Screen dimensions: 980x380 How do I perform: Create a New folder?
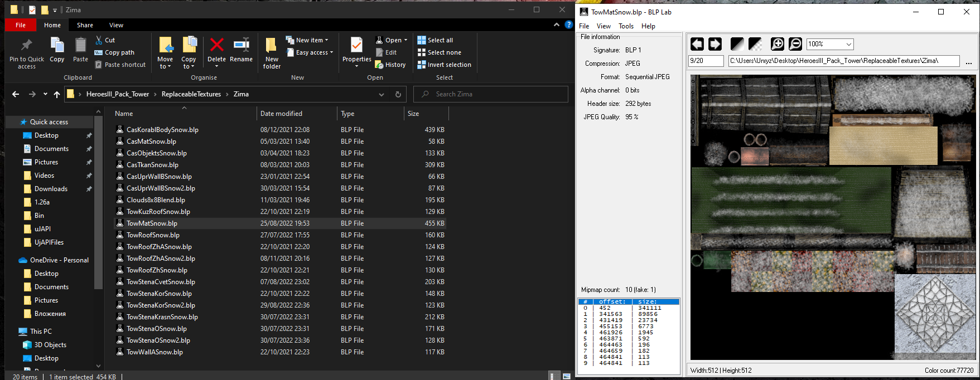pos(272,53)
